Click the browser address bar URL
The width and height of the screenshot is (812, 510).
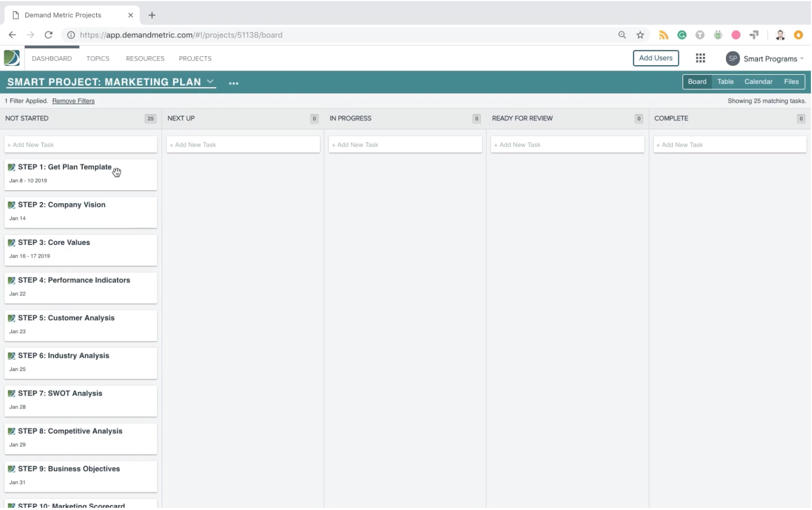click(181, 35)
